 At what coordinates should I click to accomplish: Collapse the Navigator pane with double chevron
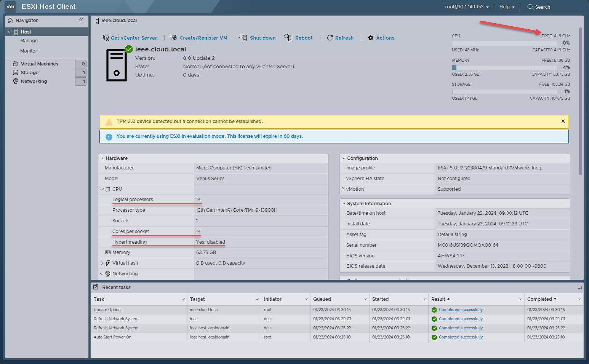pos(81,20)
